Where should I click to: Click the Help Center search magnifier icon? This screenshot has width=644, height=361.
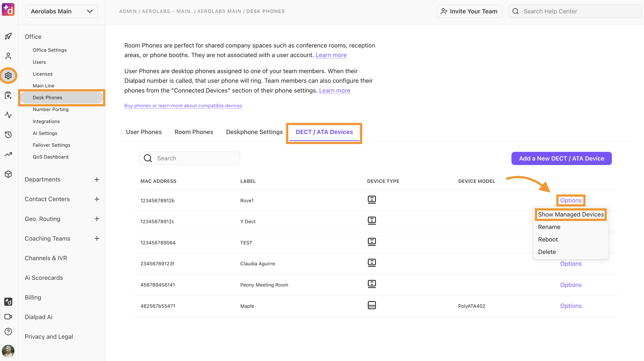[515, 11]
